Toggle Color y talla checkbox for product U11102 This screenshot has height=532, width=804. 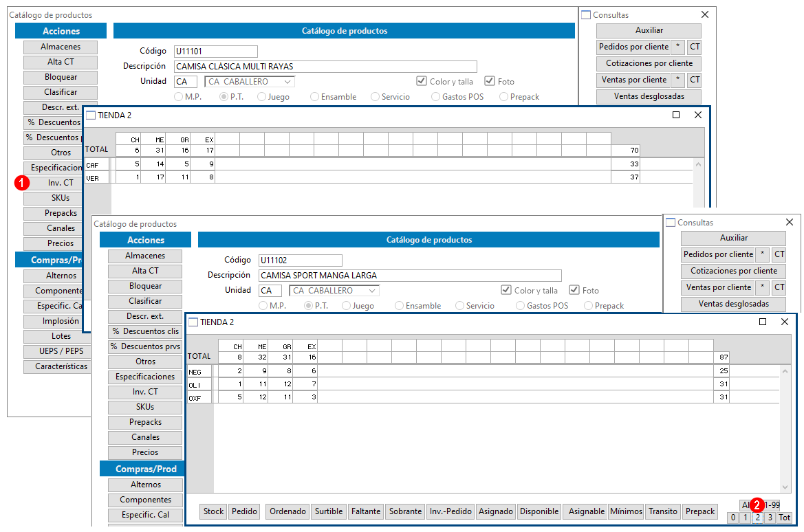[506, 290]
